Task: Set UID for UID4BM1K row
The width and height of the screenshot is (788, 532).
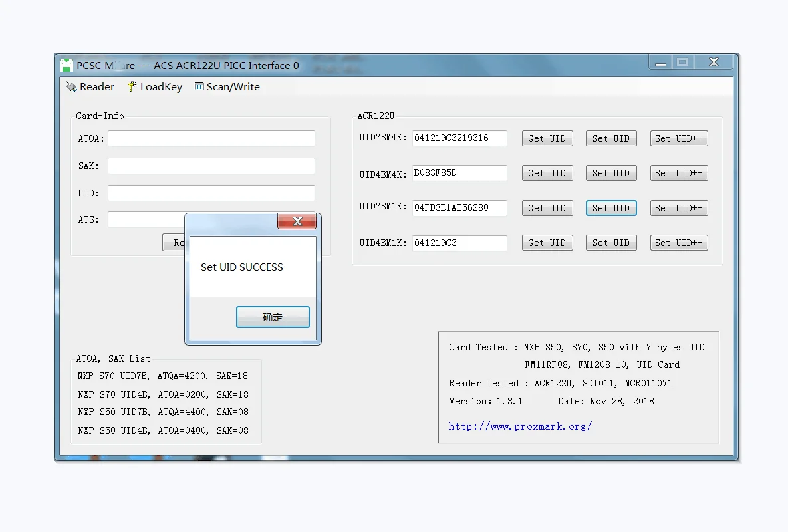Action: pos(611,243)
